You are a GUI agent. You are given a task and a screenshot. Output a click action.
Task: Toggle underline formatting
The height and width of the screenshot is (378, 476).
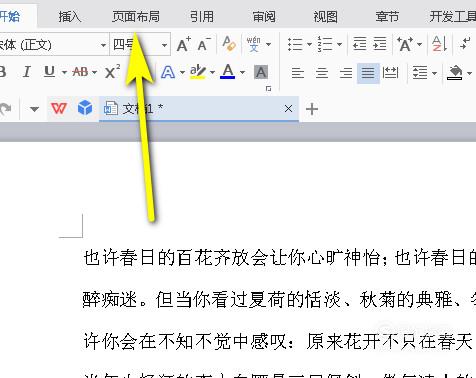(50, 71)
